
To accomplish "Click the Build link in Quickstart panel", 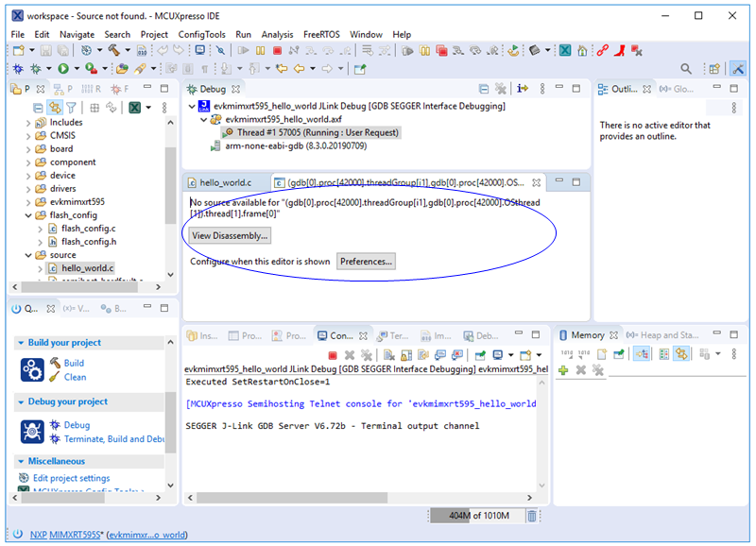I will [x=74, y=363].
